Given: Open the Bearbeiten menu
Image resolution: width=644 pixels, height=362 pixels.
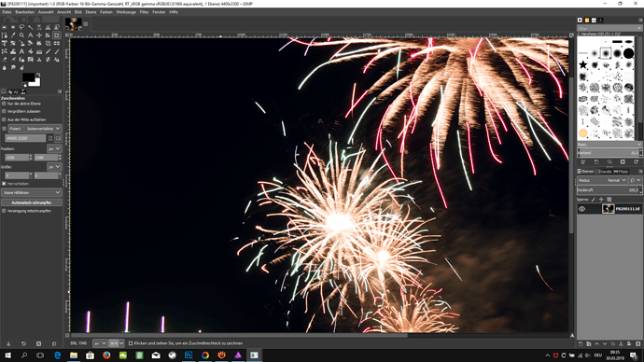Looking at the screenshot, I should click(x=24, y=12).
